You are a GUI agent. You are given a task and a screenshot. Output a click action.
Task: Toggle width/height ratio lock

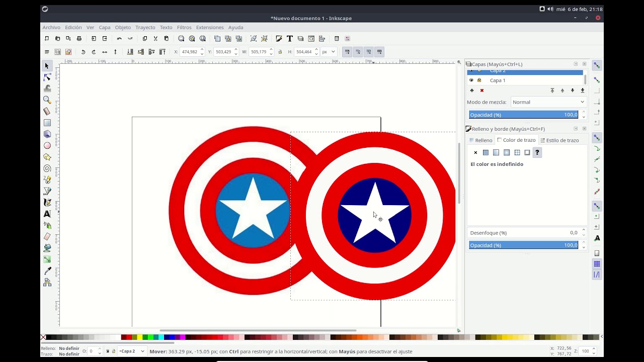pyautogui.click(x=280, y=52)
